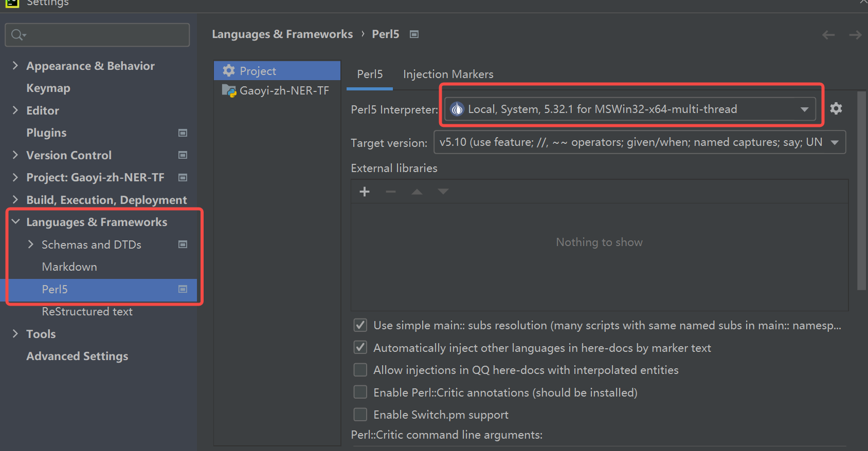The image size is (868, 451).
Task: Click the project-level marker beside Perl5 breadcrumb
Action: click(414, 34)
